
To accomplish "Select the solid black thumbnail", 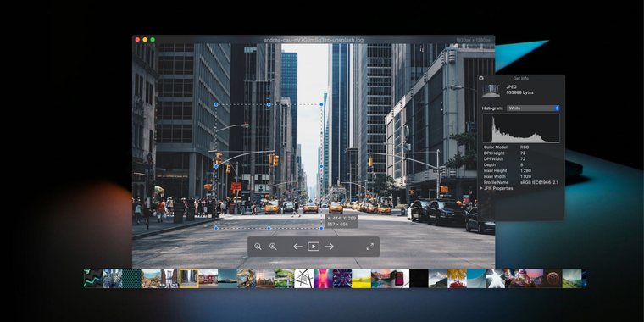I will [x=419, y=279].
